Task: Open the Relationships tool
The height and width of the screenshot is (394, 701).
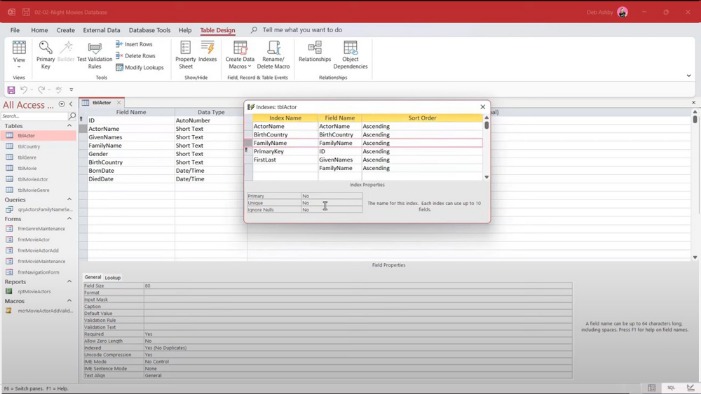Action: click(x=315, y=51)
